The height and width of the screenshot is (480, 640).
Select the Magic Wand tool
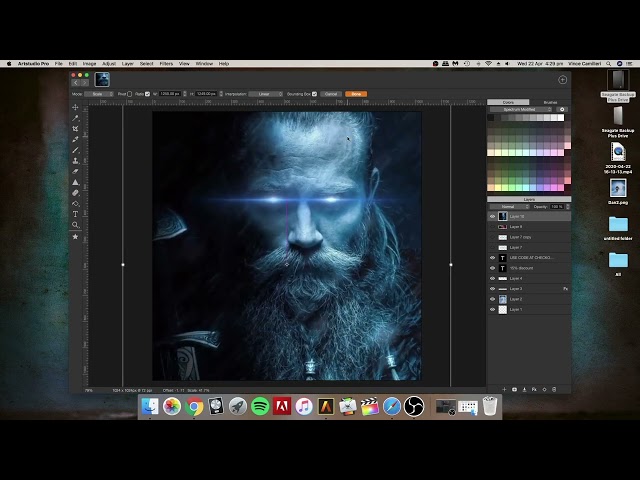[x=76, y=118]
